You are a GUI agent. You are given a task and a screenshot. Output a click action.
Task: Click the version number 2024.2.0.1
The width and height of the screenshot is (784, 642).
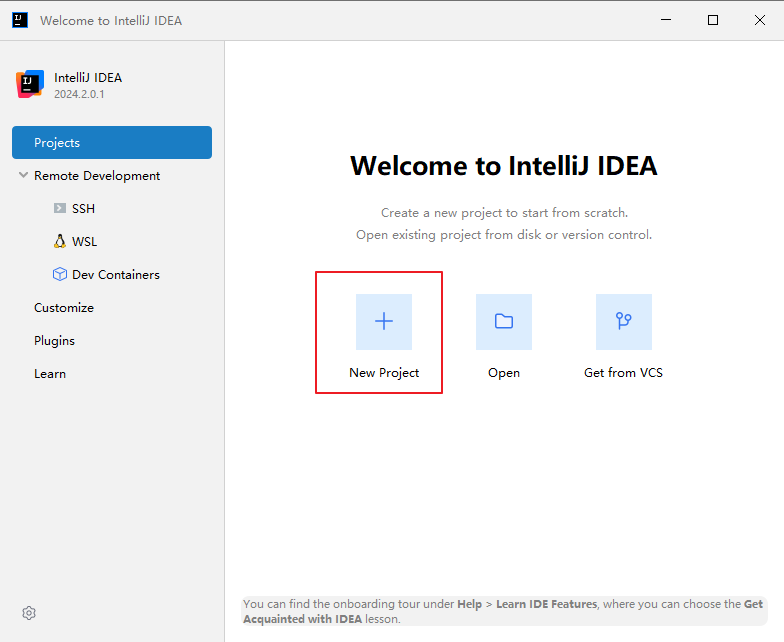[x=79, y=94]
